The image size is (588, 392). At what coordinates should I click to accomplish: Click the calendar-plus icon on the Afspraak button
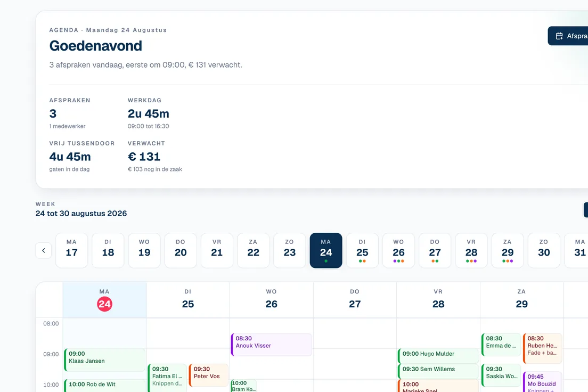[559, 36]
